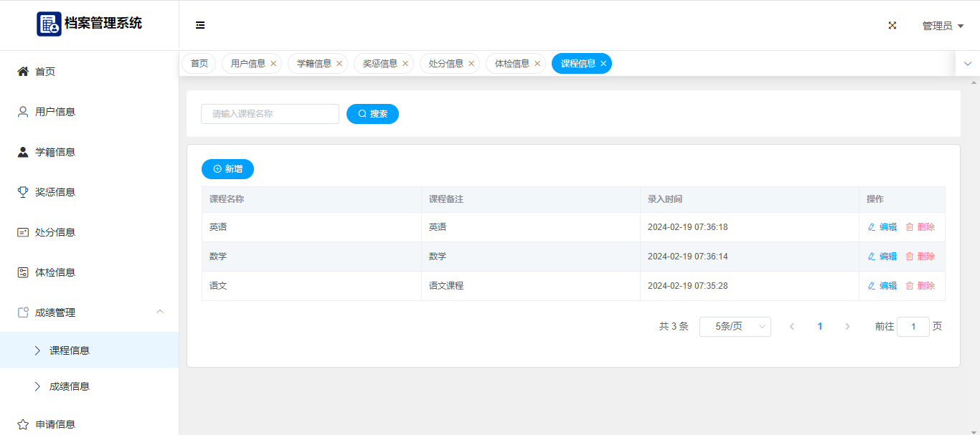Viewport: 980px width, 435px height.
Task: Click the 体检信息 sidebar icon
Action: click(x=23, y=272)
